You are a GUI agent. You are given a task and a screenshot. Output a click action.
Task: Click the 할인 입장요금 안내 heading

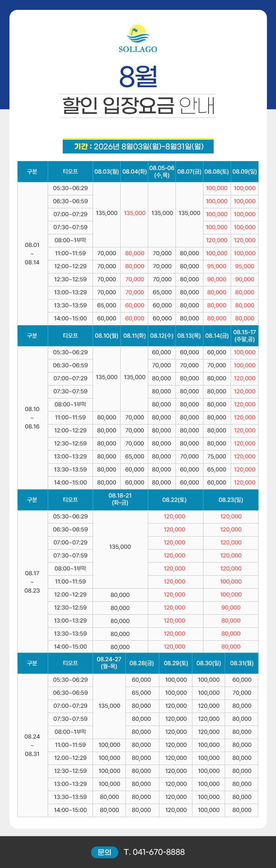pyautogui.click(x=138, y=106)
